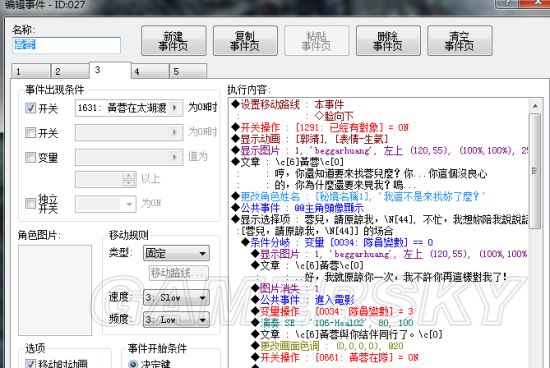Enable the second 开关 condition checkbox
This screenshot has height=368, width=550.
[31, 132]
